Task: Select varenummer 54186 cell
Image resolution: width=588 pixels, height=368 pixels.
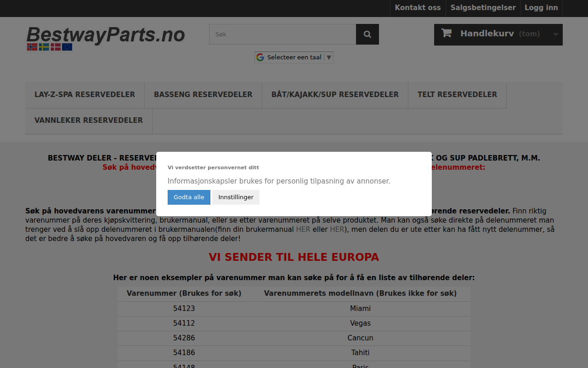Action: pyautogui.click(x=184, y=353)
